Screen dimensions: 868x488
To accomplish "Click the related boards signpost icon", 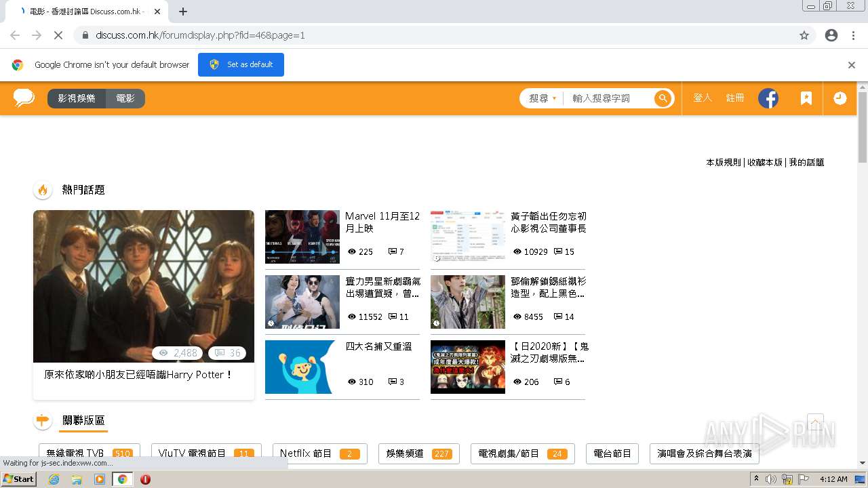I will click(43, 421).
